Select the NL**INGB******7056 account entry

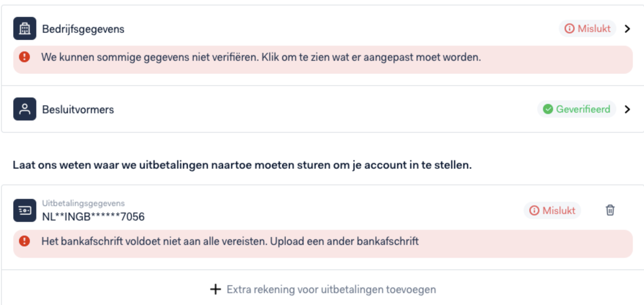tap(93, 217)
